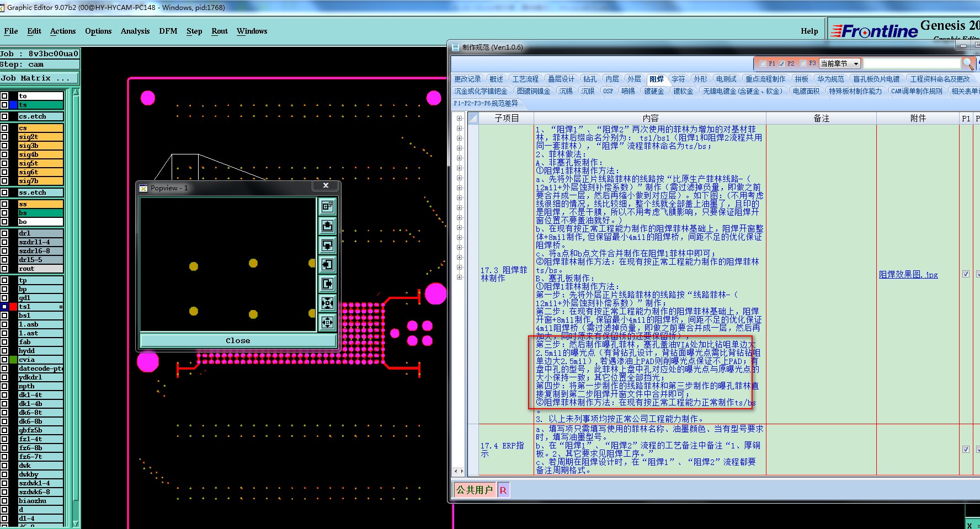The image size is (980, 529).
Task: Click the Popview zoom in icon with inward arrows
Action: (x=327, y=303)
